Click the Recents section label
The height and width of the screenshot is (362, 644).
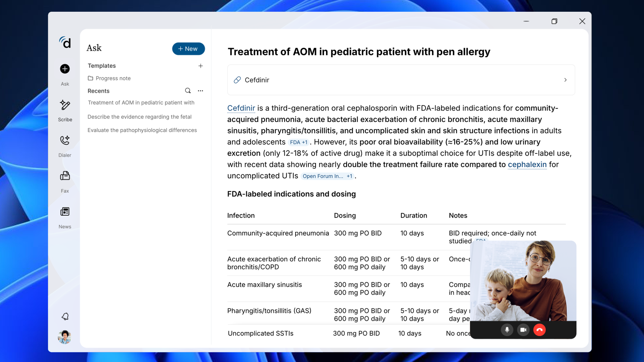pyautogui.click(x=98, y=91)
